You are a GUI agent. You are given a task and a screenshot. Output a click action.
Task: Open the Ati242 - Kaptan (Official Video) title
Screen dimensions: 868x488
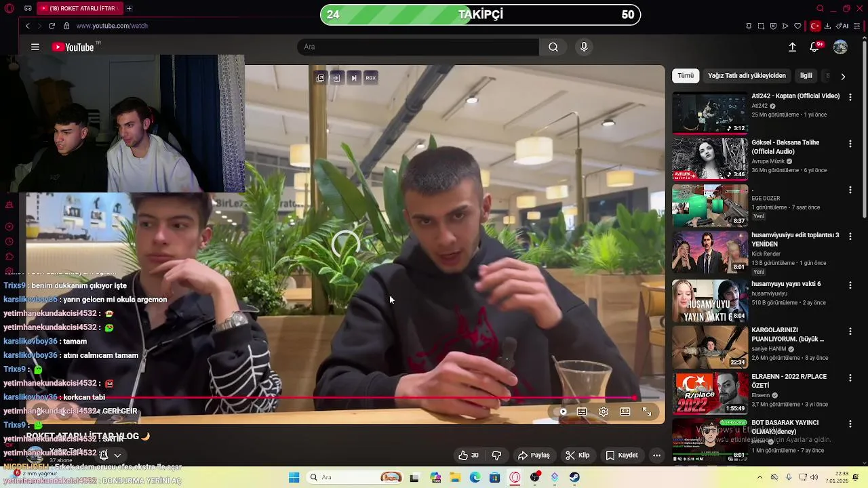coord(795,96)
